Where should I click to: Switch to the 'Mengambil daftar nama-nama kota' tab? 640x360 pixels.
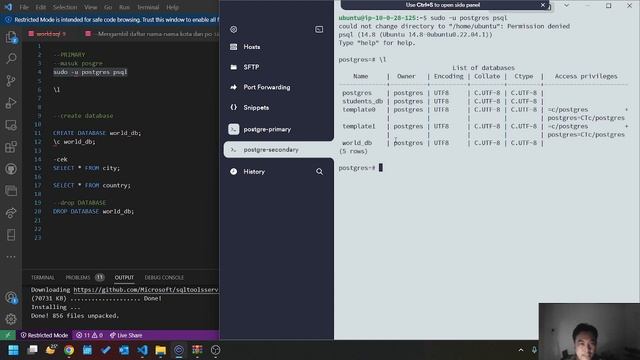click(151, 34)
